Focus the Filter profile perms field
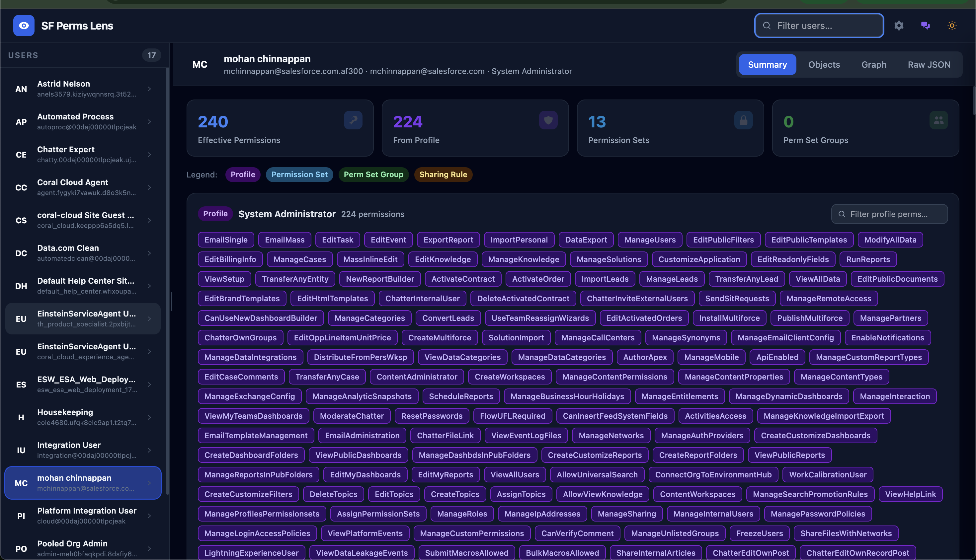The image size is (976, 560). pyautogui.click(x=889, y=214)
